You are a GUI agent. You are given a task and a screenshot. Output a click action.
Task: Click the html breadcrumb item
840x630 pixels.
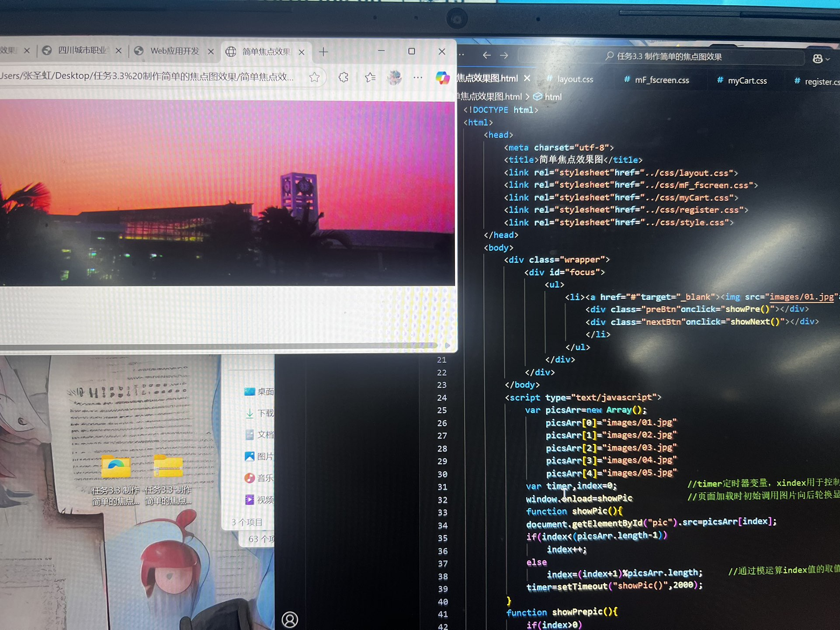click(552, 97)
